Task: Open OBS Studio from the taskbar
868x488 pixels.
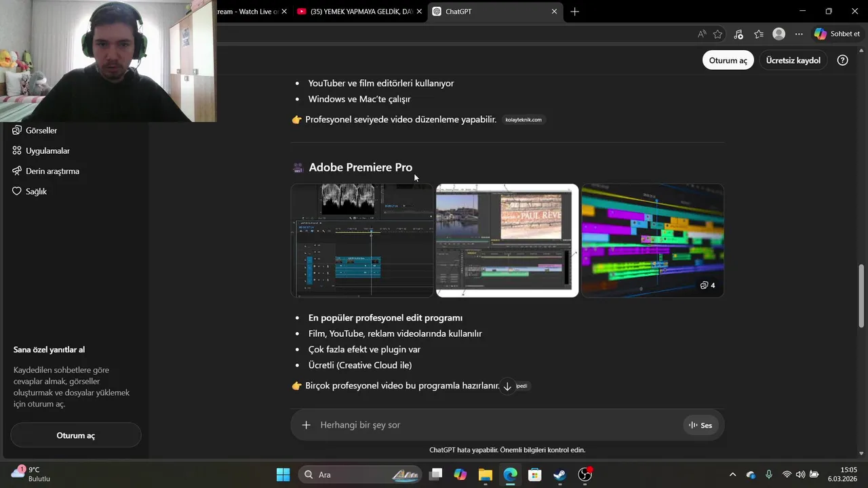Action: point(585,474)
